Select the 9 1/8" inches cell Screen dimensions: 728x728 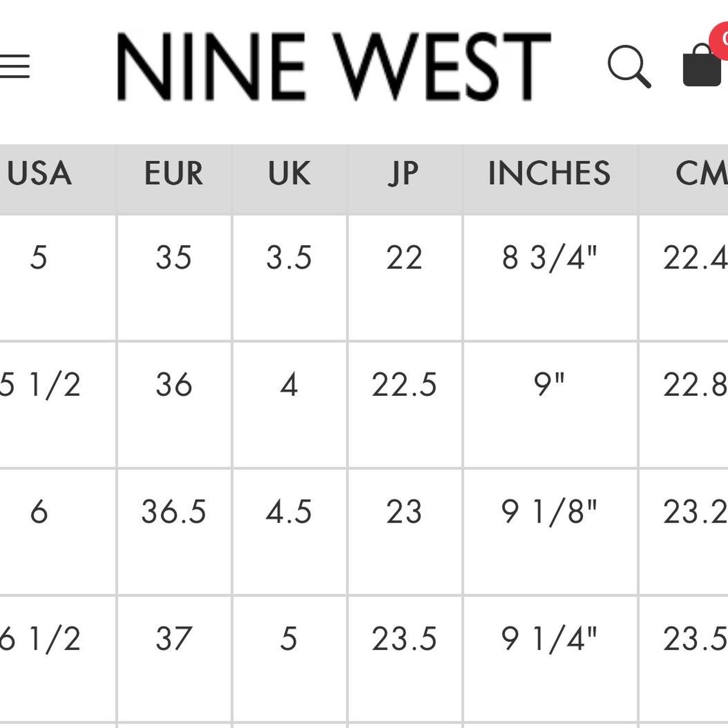point(549,512)
